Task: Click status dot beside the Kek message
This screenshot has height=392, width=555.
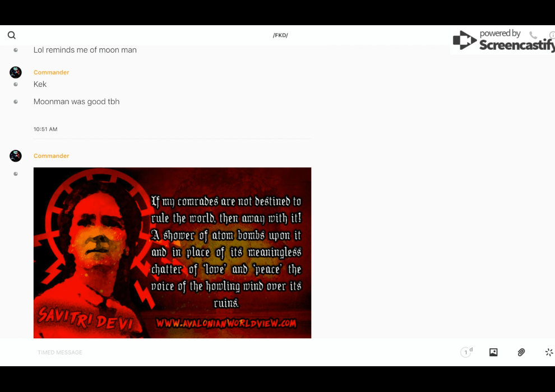Action: [x=16, y=85]
